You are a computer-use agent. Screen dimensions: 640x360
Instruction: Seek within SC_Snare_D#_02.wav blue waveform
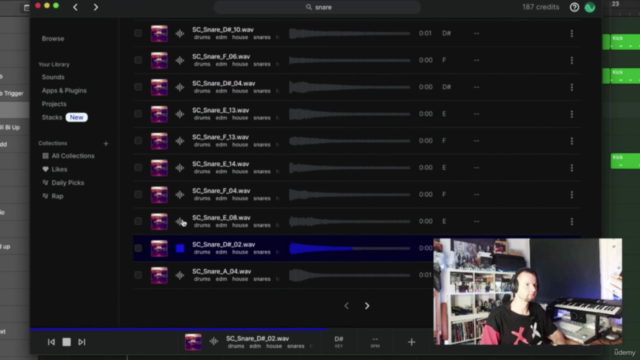tap(349, 248)
